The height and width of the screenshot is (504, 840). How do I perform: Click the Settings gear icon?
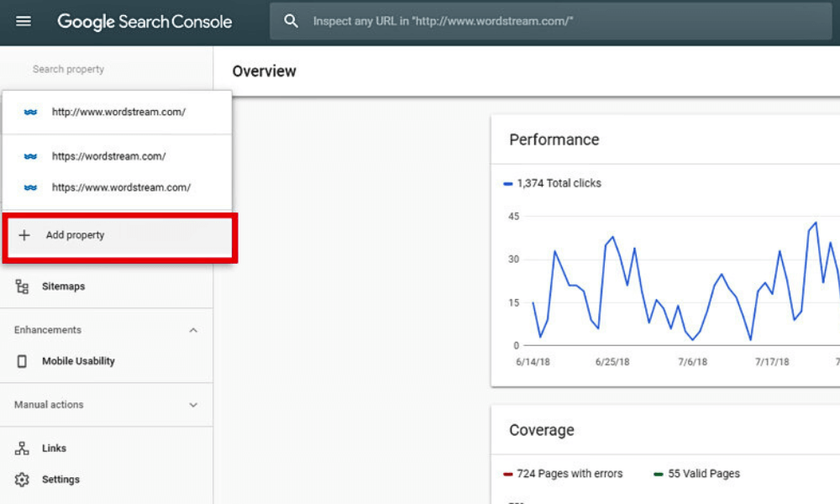click(x=22, y=480)
